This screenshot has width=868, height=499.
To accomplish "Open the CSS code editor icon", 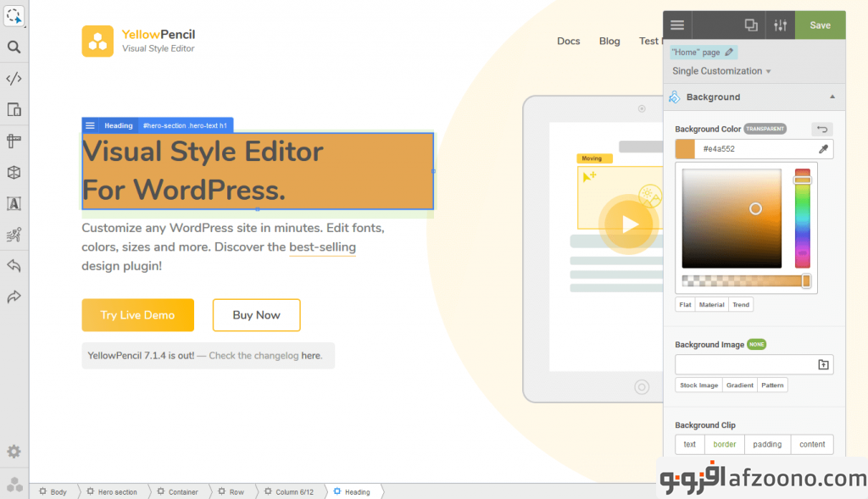I will pyautogui.click(x=14, y=79).
